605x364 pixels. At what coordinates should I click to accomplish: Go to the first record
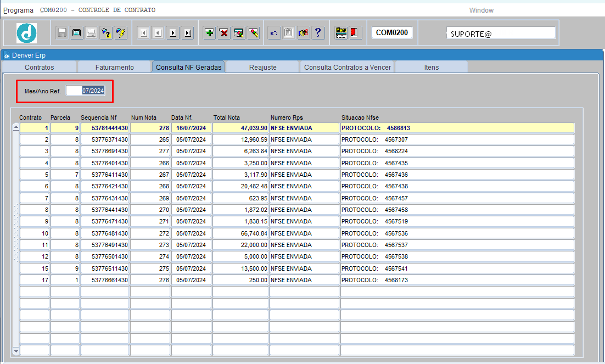[x=143, y=33]
